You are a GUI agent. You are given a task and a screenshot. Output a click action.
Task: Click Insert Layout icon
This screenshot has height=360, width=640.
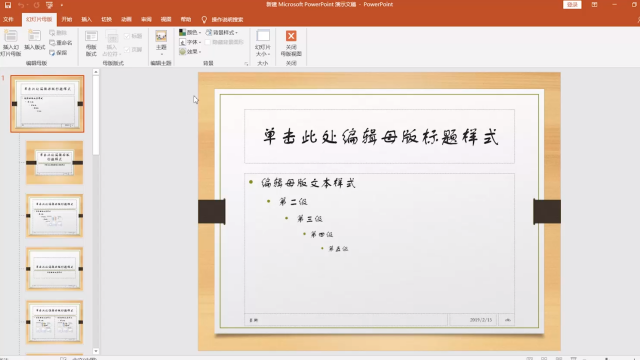(34, 41)
